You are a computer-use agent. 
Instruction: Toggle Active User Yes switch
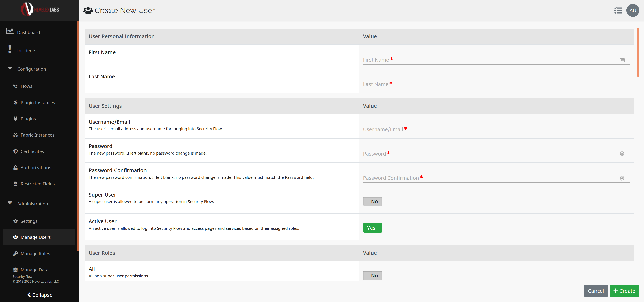click(x=372, y=228)
